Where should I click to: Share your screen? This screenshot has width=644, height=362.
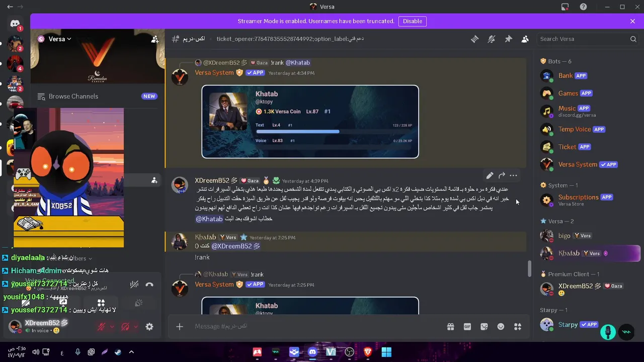63,303
